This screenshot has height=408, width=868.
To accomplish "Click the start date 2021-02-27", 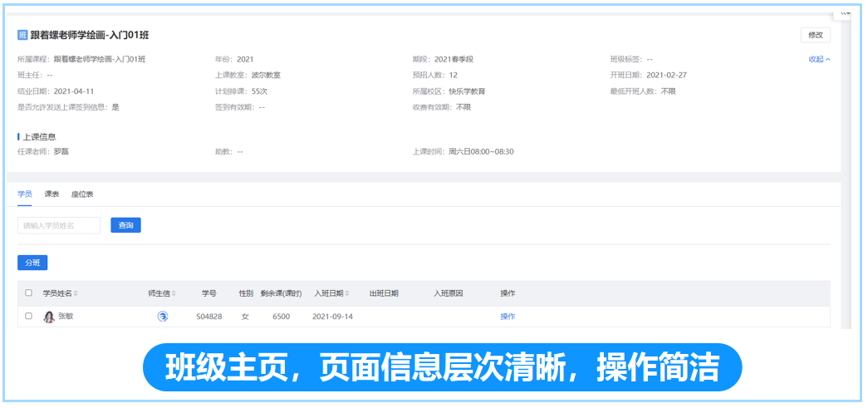I will 666,76.
